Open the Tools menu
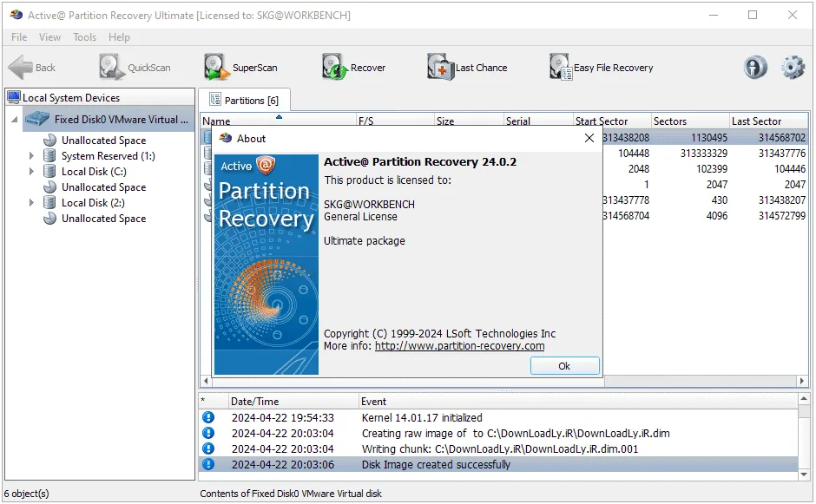Viewport: 816px width, 504px height. coord(84,37)
